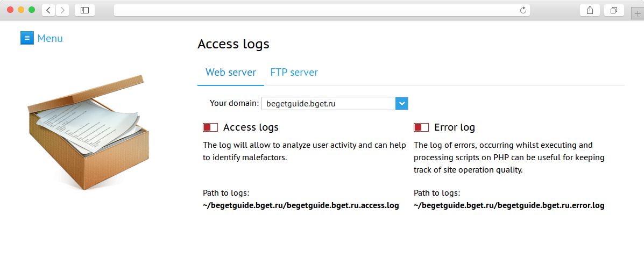The image size is (644, 279).
Task: Click the cardboard box documents image
Action: (88, 132)
